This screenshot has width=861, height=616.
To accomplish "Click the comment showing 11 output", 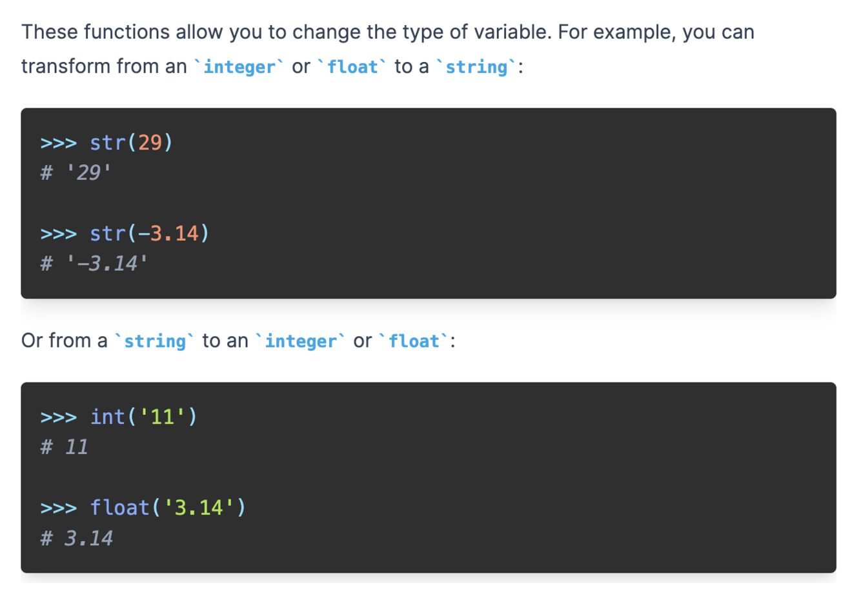I will coord(64,446).
